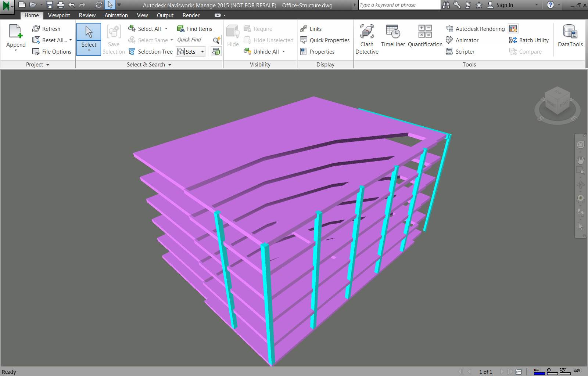588x376 pixels.
Task: Open the Sign In dropdown arrow
Action: 537,5
